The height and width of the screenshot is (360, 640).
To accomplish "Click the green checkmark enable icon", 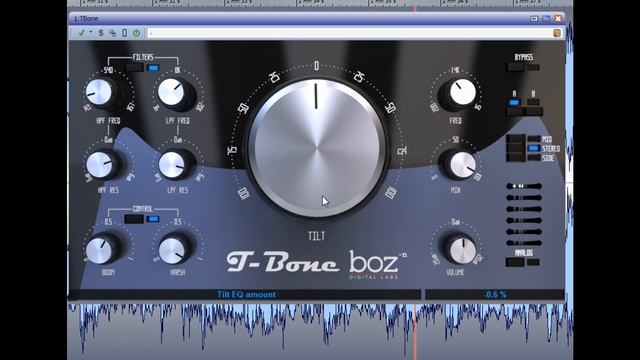I will click(x=81, y=33).
